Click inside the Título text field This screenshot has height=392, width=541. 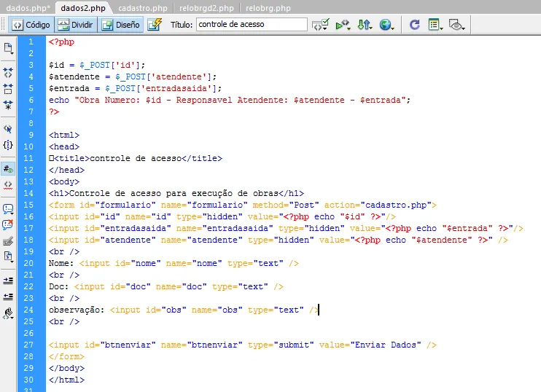tap(252, 25)
